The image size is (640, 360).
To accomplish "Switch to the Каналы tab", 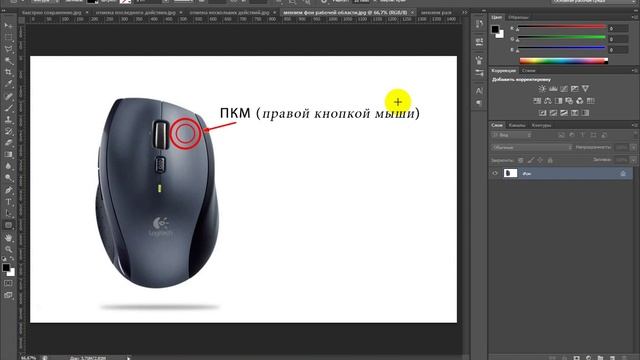I will [x=517, y=125].
